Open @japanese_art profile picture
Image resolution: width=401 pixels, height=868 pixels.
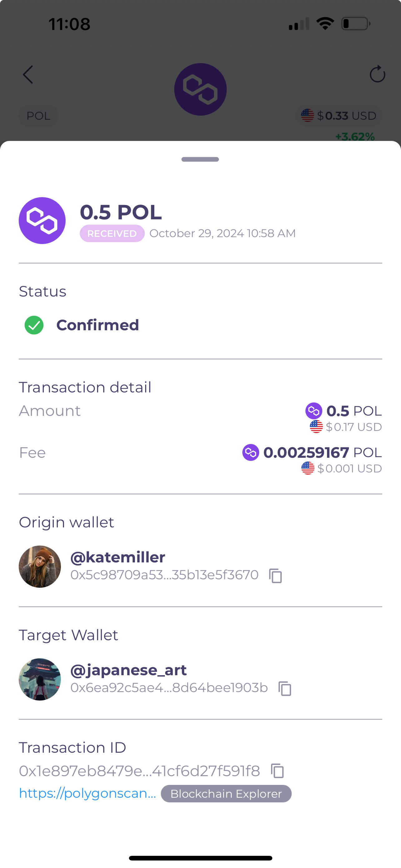(40, 679)
